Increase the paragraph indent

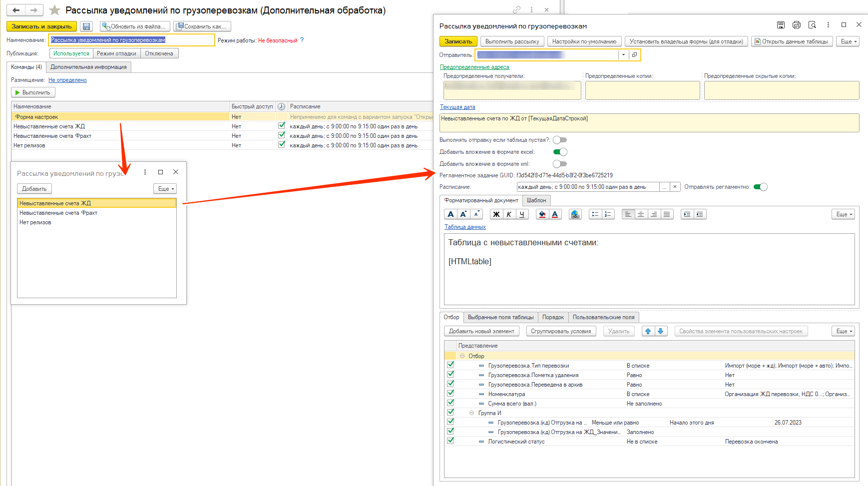[x=687, y=214]
